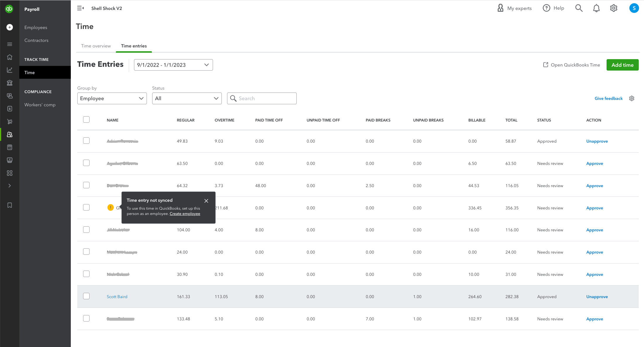Check the select-all header checkbox
Viewport: 644px width, 347px height.
point(86,119)
